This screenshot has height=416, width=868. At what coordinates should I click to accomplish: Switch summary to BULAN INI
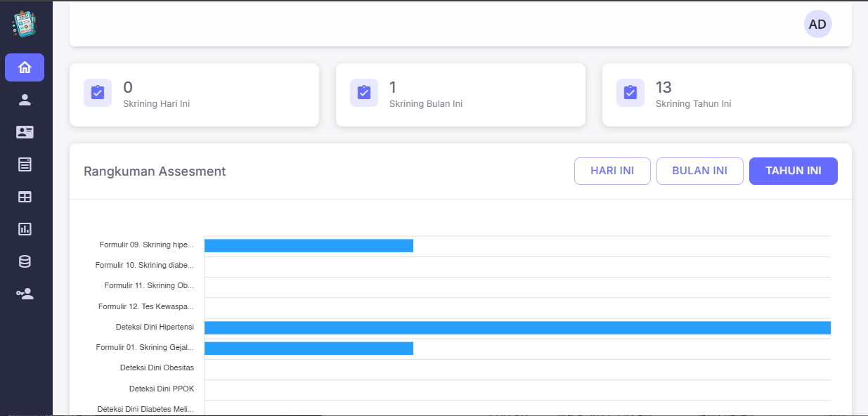pos(699,171)
